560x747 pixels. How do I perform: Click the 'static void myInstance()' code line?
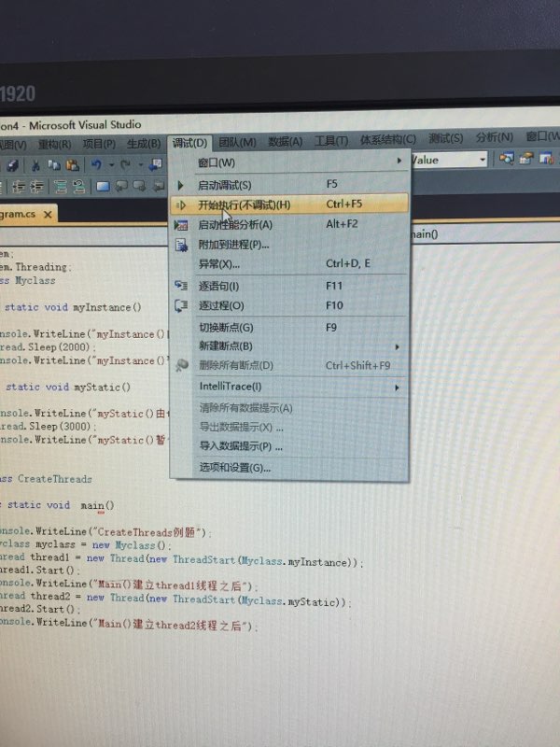[74, 307]
